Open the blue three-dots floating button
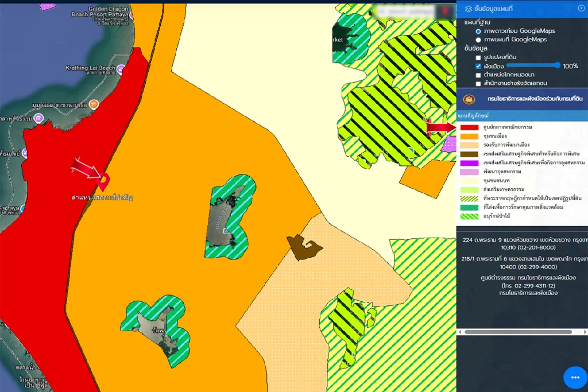The image size is (588, 392). (x=575, y=377)
